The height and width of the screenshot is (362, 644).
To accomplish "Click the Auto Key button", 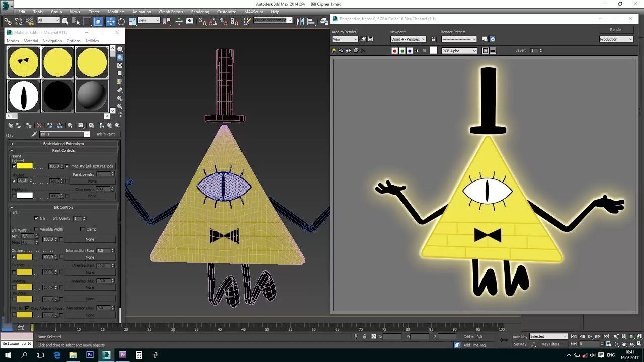I will tap(520, 336).
